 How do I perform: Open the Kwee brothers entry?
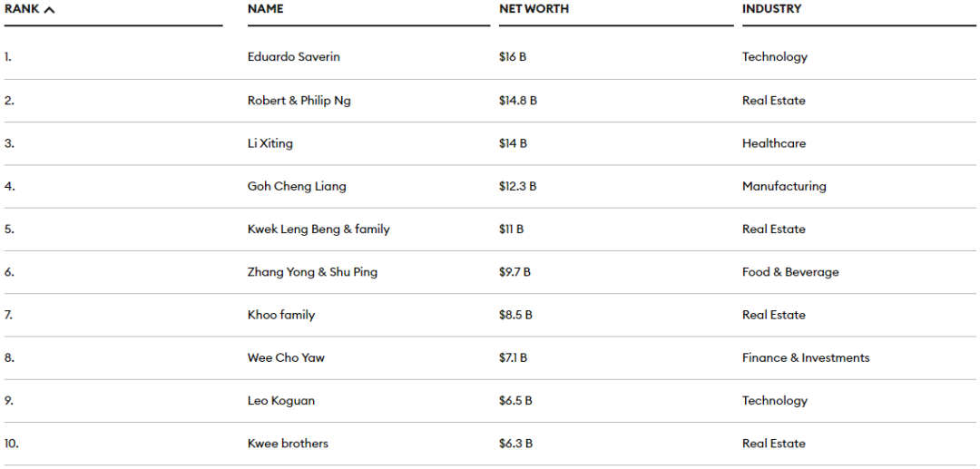[x=288, y=444]
